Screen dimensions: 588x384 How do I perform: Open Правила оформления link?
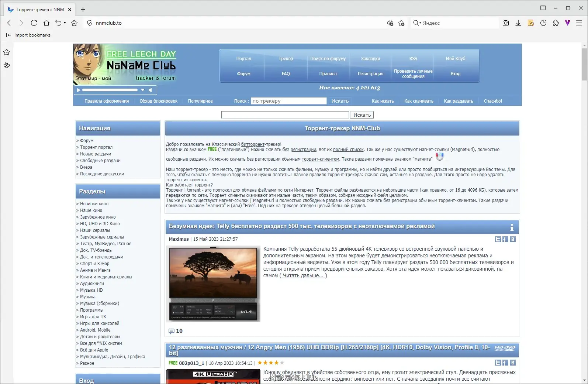(107, 101)
